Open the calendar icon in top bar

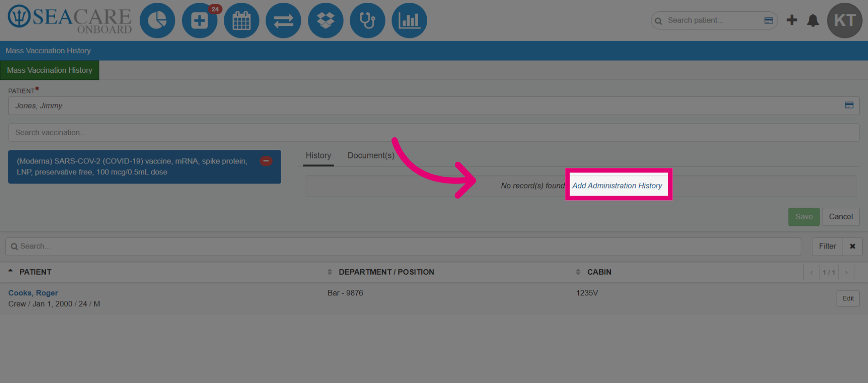[241, 20]
